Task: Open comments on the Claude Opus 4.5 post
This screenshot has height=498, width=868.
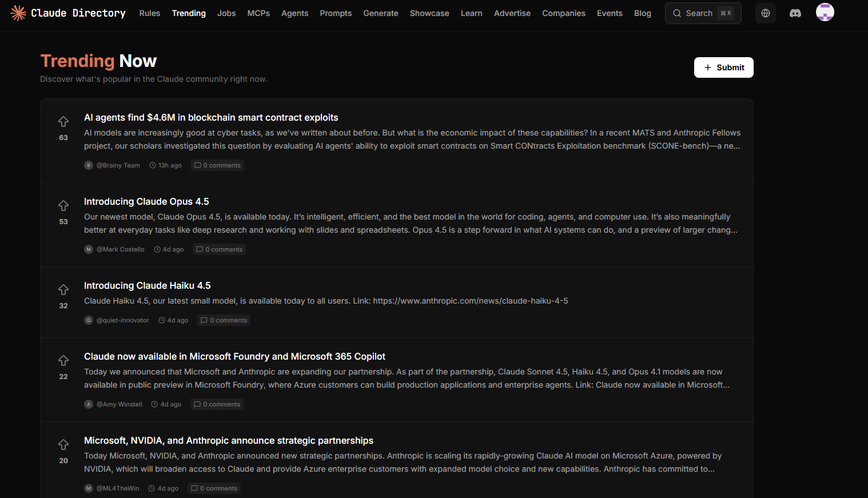Action: (x=220, y=249)
